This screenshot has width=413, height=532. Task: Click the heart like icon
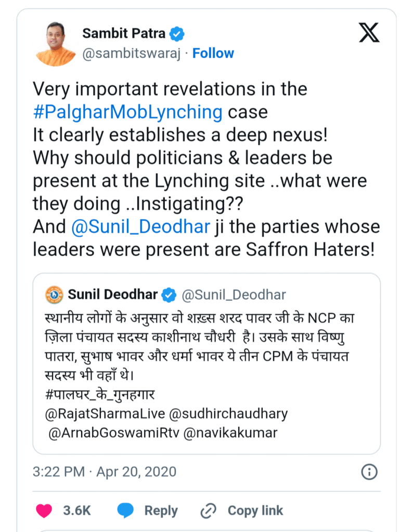click(44, 511)
